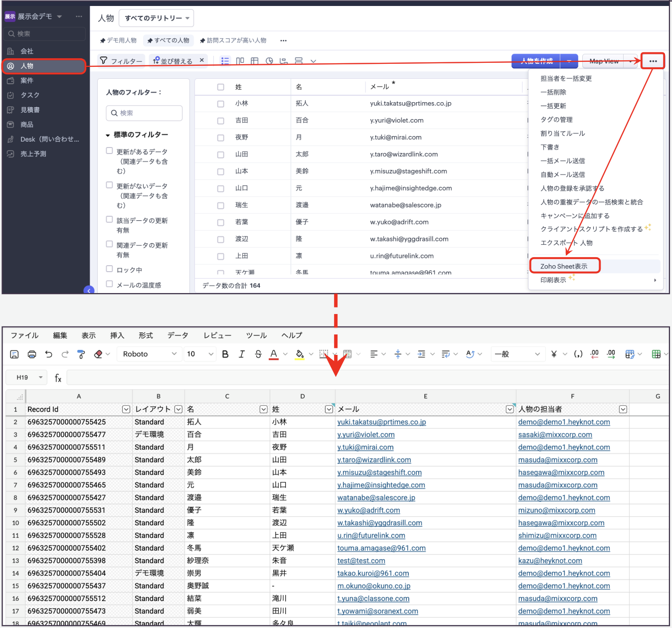Viewport: 672px width, 628px height.
Task: Open the yuki.takatsu@prtimes.co.jp link in sheet
Action: click(x=381, y=422)
